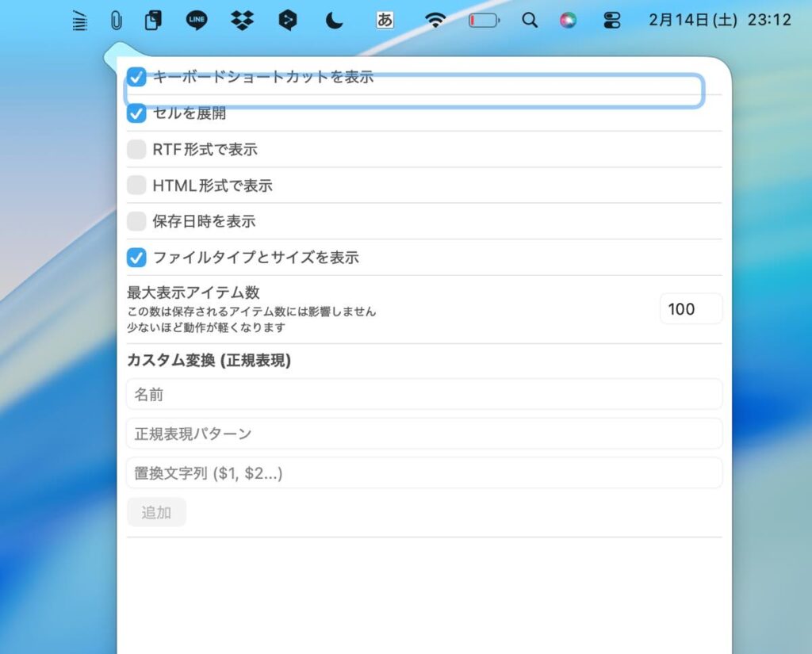Click the 正規表現パターン input field
The image size is (812, 654).
coord(424,434)
